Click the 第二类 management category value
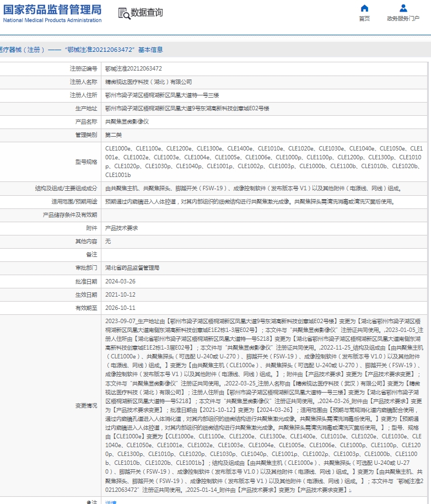The height and width of the screenshot is (504, 431). click(x=114, y=135)
